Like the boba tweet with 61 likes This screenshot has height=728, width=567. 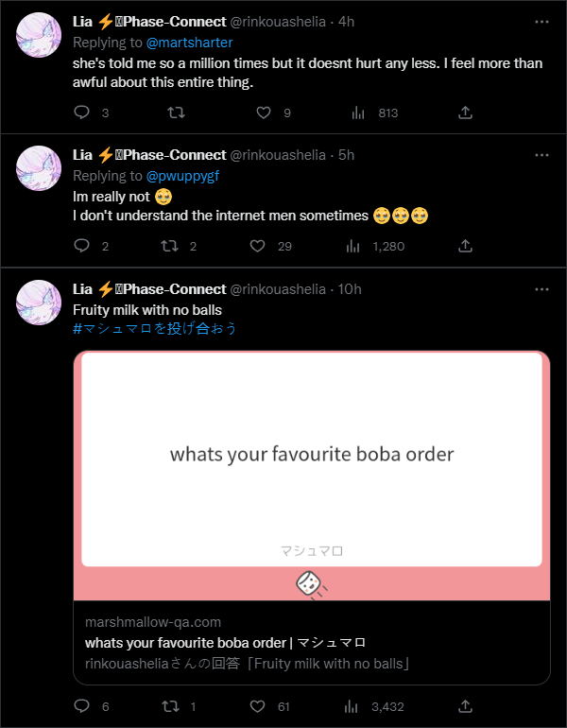[x=258, y=706]
